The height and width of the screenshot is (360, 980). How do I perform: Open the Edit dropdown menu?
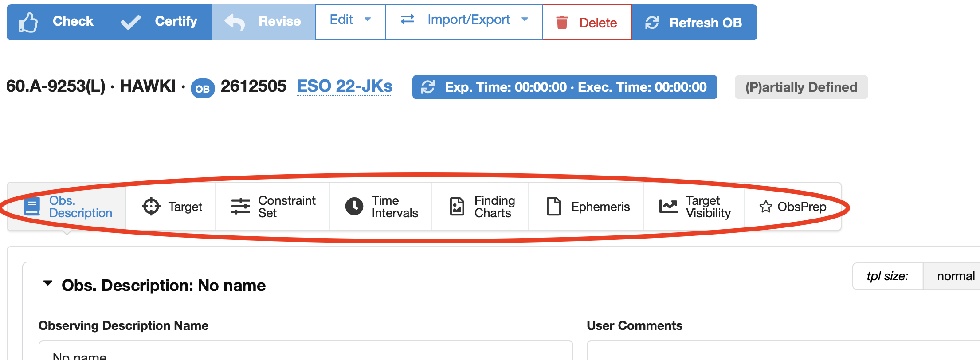point(350,20)
